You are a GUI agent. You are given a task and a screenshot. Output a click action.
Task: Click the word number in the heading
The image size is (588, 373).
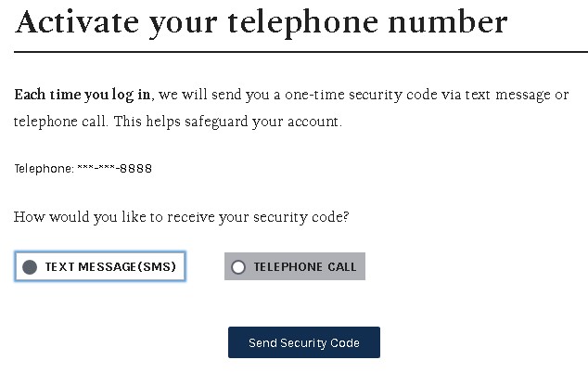point(447,22)
